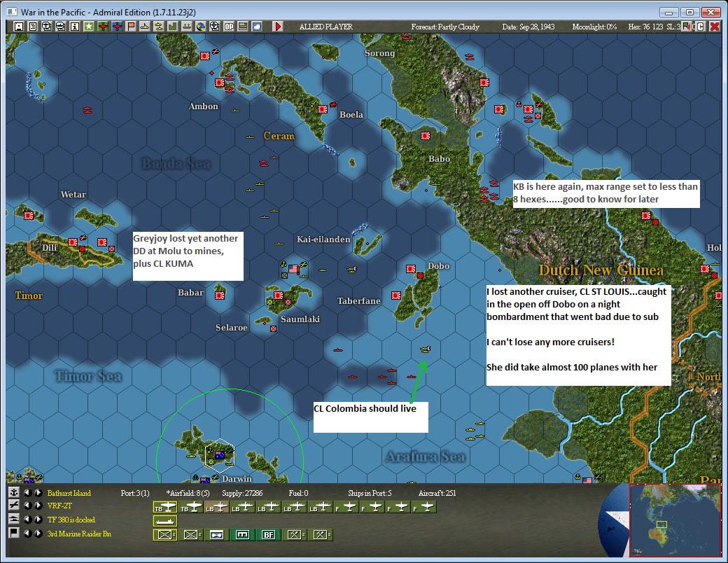The height and width of the screenshot is (563, 728).
Task: Go to next task force after TF 380
Action: (38, 519)
